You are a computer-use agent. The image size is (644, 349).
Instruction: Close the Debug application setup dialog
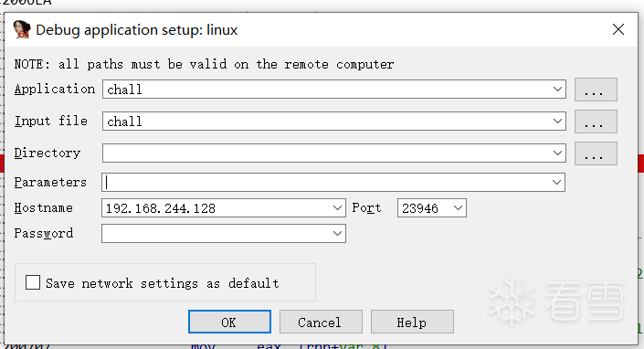pyautogui.click(x=618, y=29)
